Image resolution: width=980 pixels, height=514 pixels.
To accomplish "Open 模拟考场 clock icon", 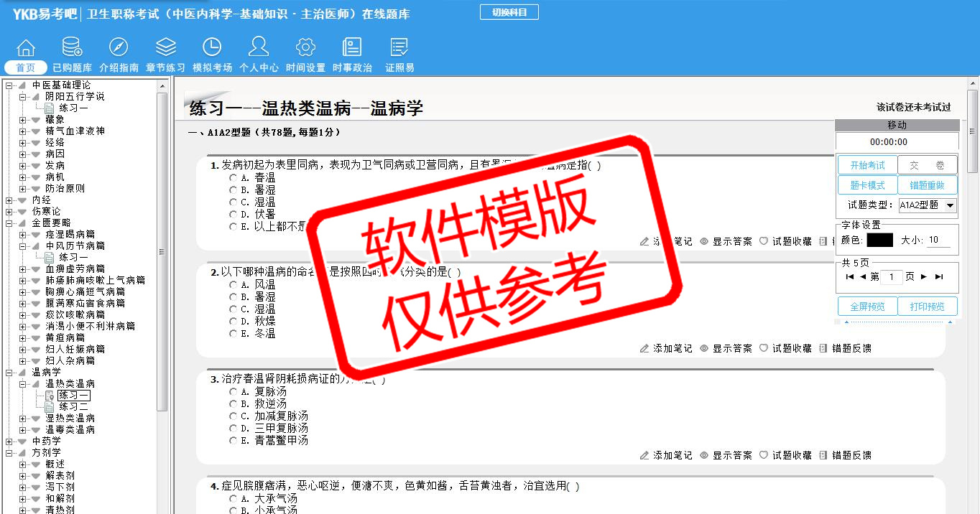I will [x=212, y=48].
